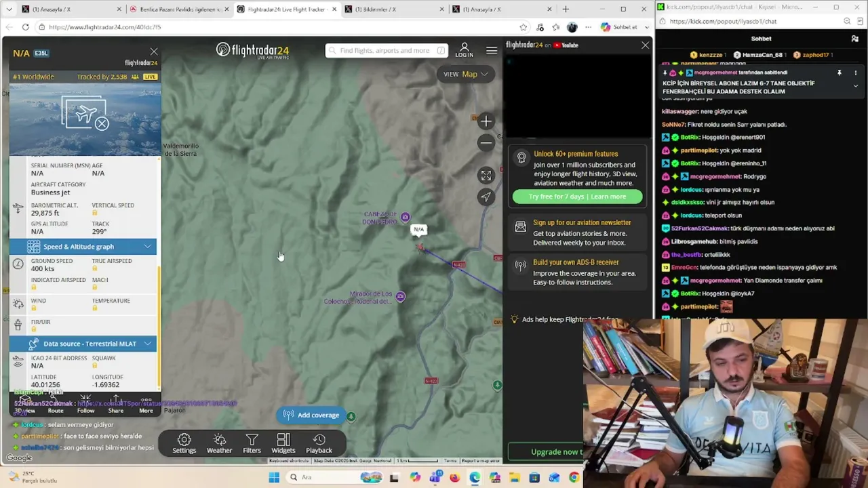Open the Weather map options
868x488 pixels.
click(x=219, y=444)
